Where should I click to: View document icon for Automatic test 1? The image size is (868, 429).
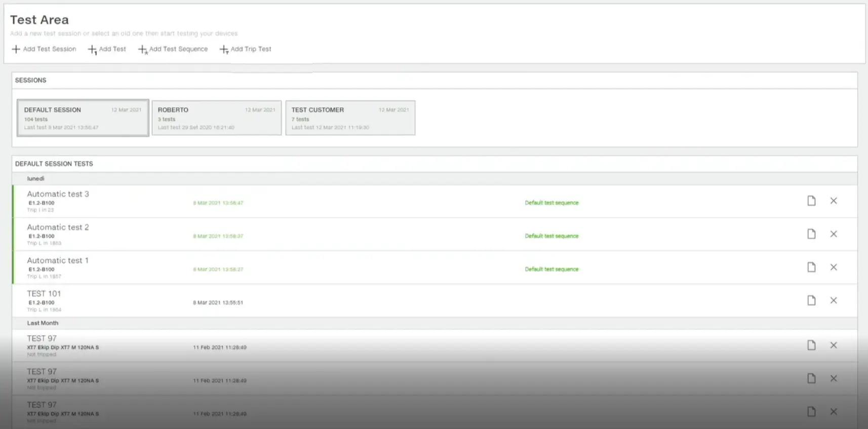click(811, 267)
